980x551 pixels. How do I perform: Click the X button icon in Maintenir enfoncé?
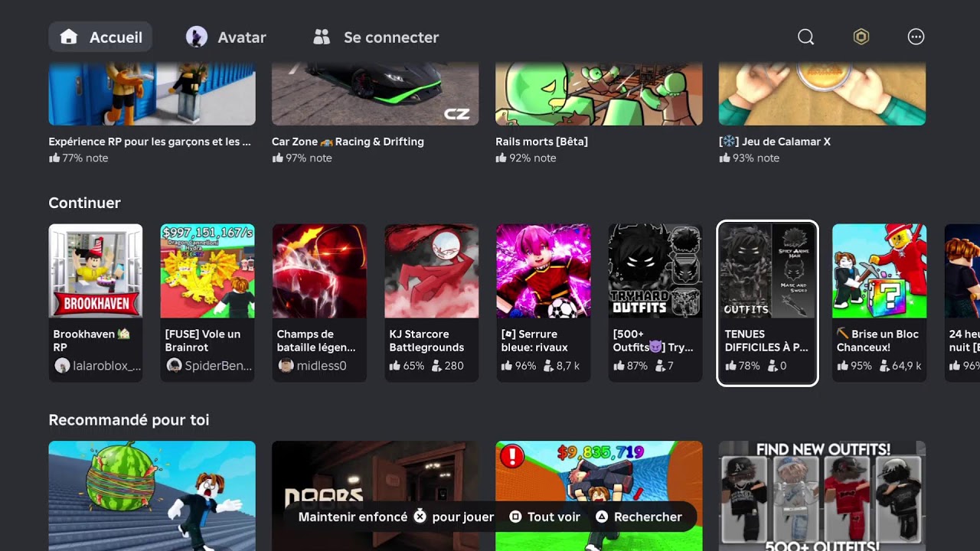(x=420, y=517)
